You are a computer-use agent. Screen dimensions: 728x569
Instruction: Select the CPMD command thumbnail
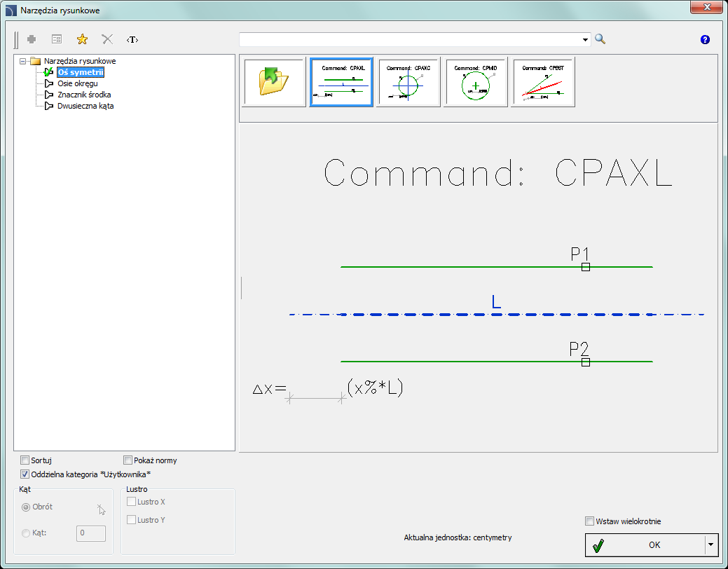click(x=476, y=82)
